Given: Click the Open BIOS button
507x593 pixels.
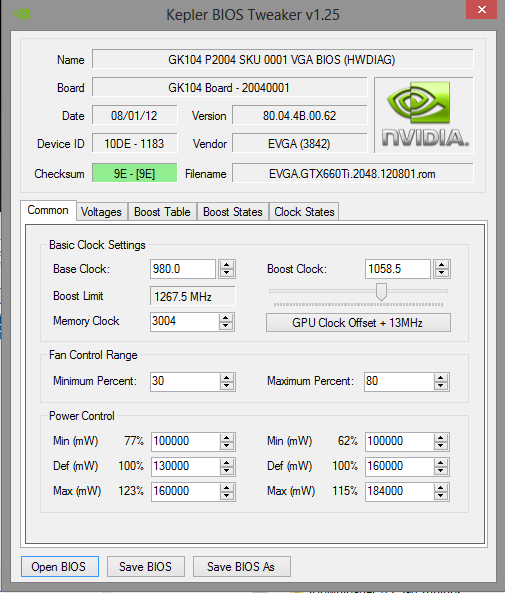Looking at the screenshot, I should (x=60, y=567).
